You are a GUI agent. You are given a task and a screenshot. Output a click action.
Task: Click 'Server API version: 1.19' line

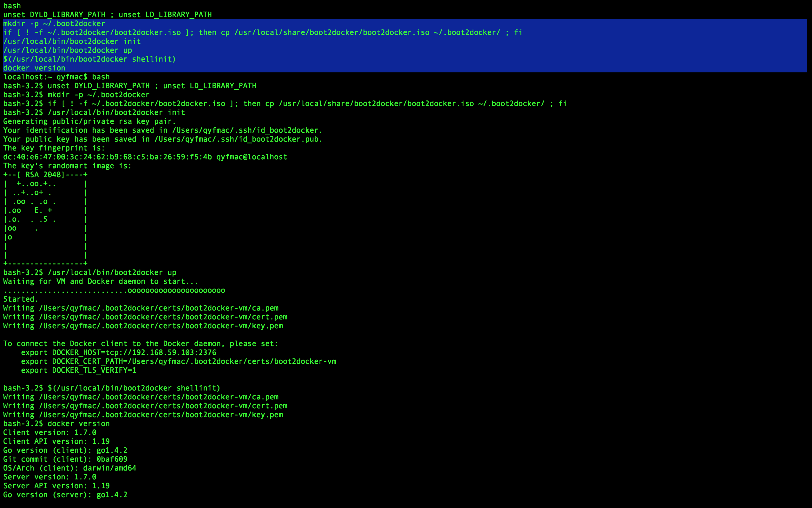coord(56,486)
